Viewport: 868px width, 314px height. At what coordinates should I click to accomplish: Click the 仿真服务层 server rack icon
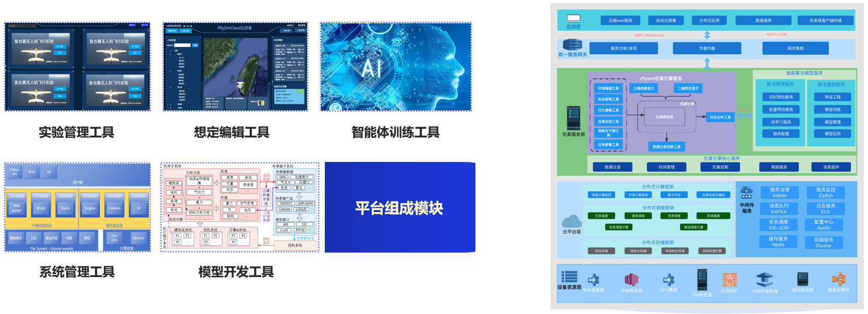573,118
